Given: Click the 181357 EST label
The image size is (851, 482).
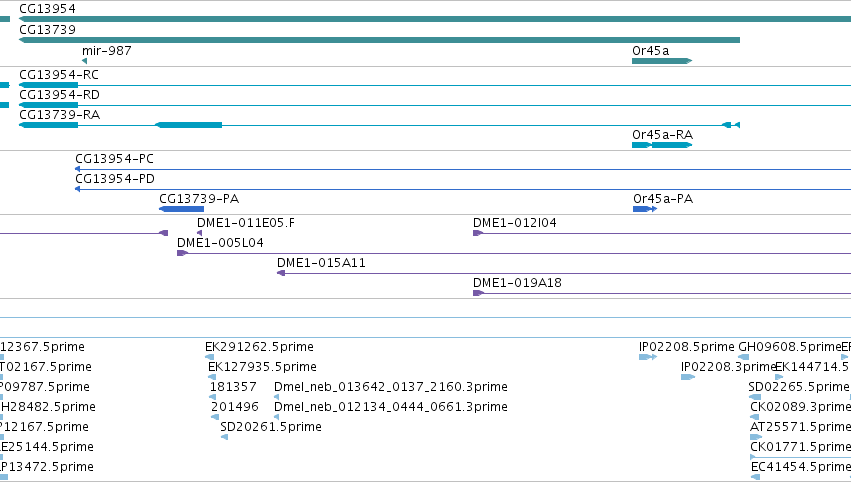Looking at the screenshot, I should 233,386.
